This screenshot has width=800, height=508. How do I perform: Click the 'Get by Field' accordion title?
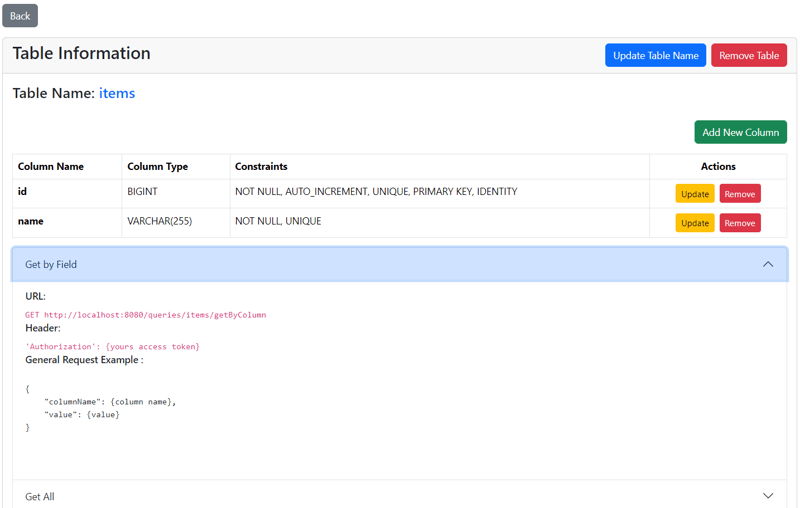51,265
